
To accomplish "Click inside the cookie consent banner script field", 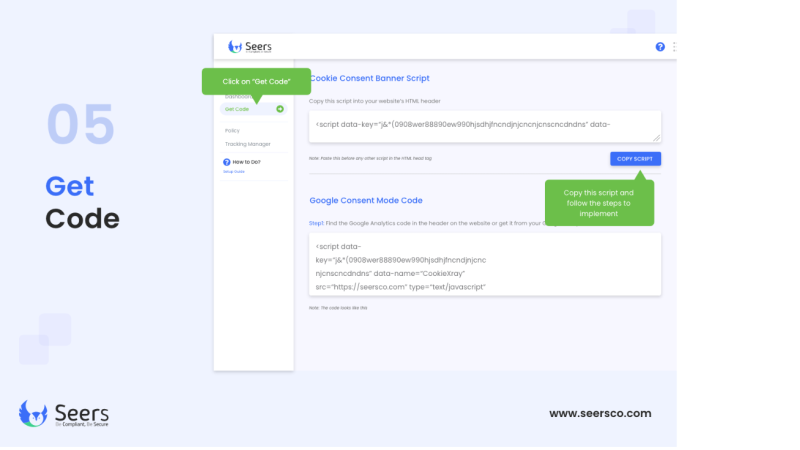I will point(485,127).
